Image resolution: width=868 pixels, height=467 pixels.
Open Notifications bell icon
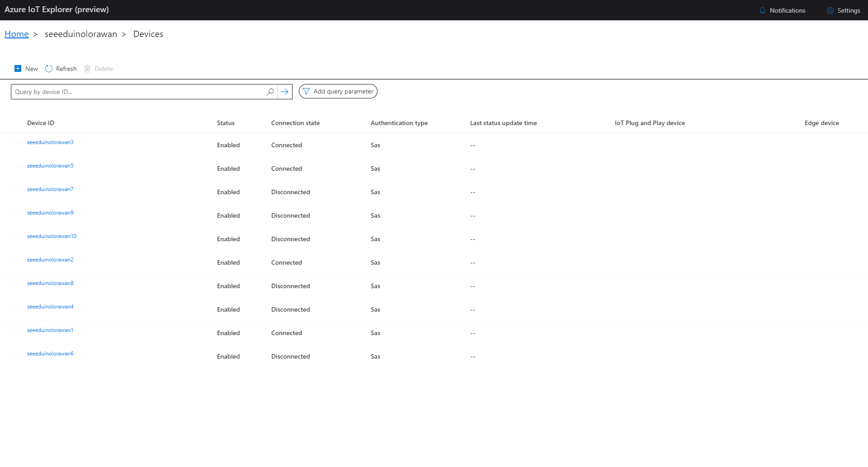[763, 10]
